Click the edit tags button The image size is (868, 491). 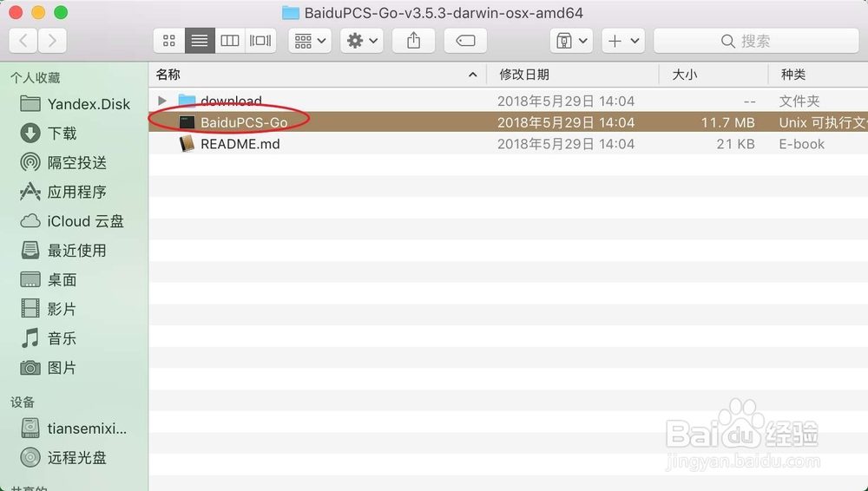[465, 41]
